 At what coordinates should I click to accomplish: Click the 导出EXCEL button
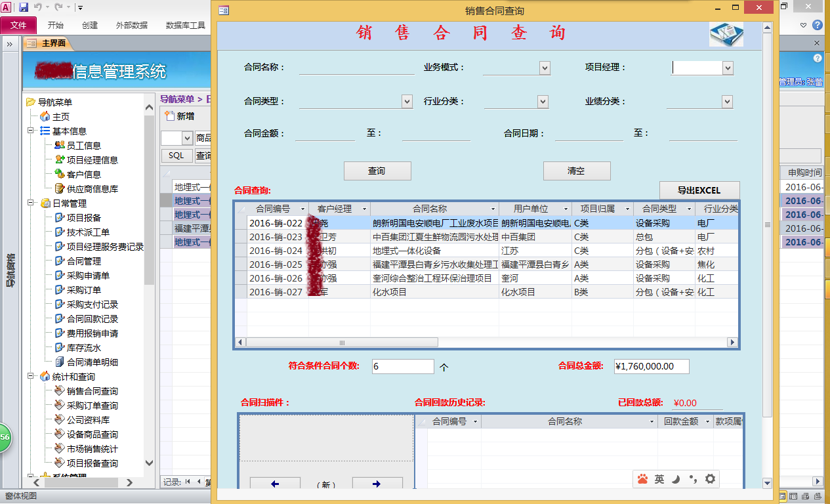pyautogui.click(x=699, y=190)
